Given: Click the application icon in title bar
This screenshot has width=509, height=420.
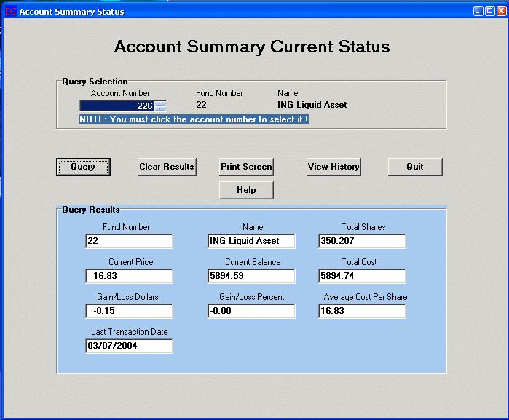Looking at the screenshot, I should pyautogui.click(x=11, y=12).
